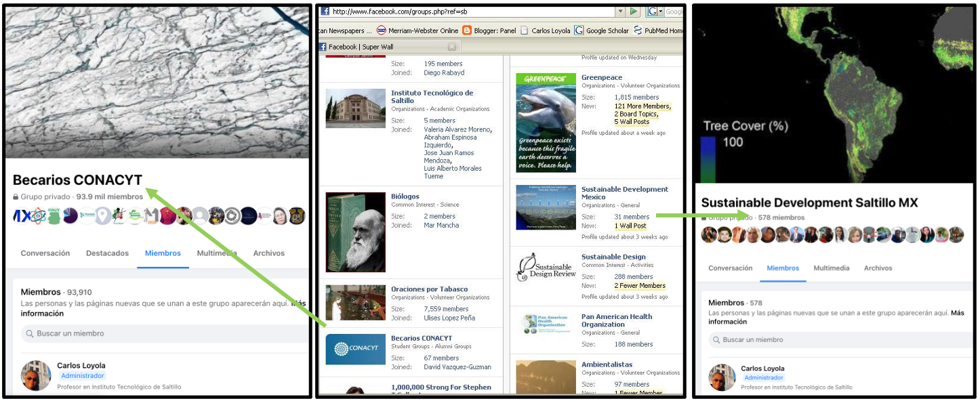Viewport: 980px width, 401px height.
Task: Switch to Multimedia tab in Sustainable Development Saltillo MX
Action: (x=832, y=268)
